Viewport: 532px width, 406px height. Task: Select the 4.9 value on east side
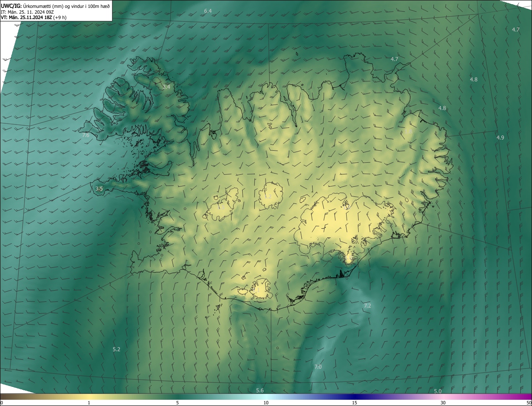pos(500,137)
